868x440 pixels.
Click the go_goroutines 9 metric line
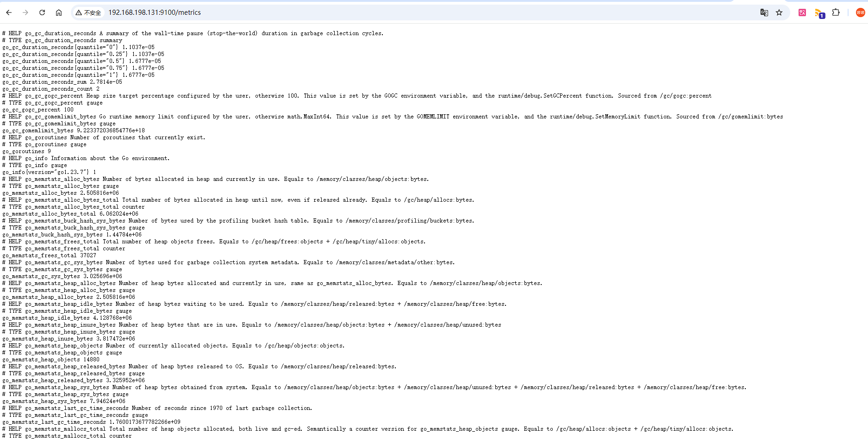point(26,151)
